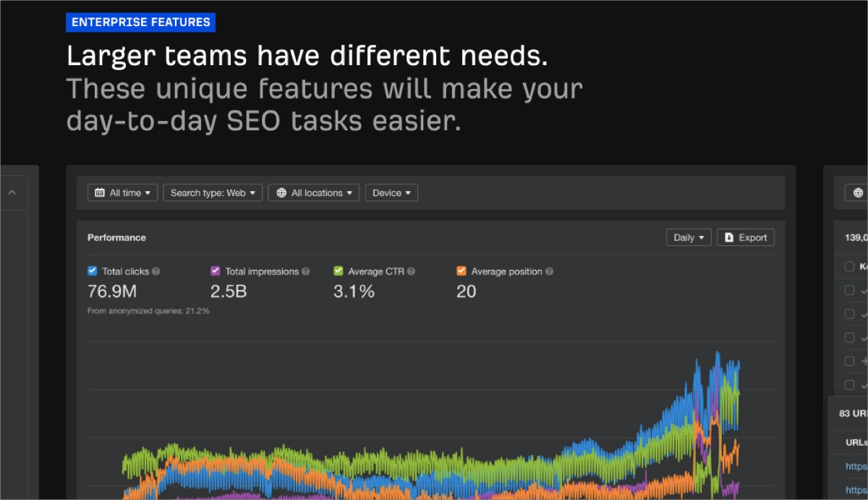Open the Search type: Web dropdown

(212, 192)
